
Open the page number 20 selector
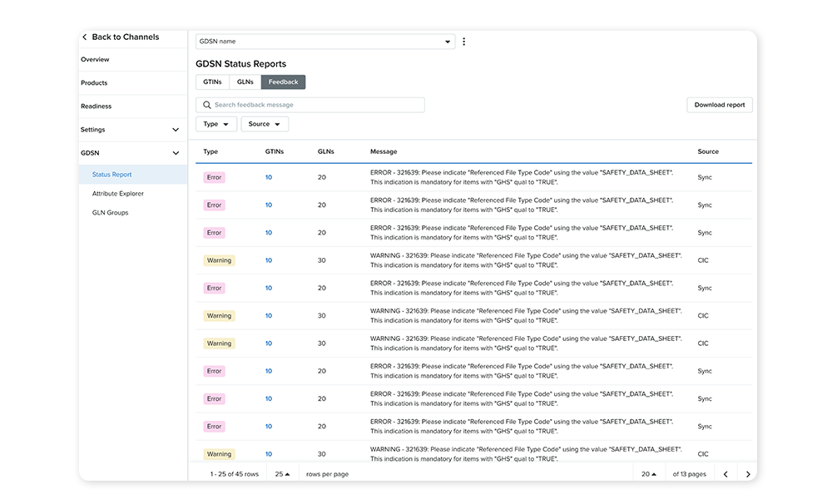pos(649,474)
